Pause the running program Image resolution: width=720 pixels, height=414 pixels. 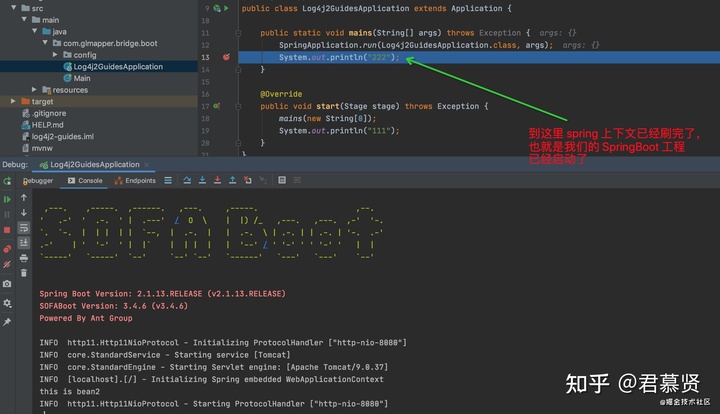click(x=7, y=214)
